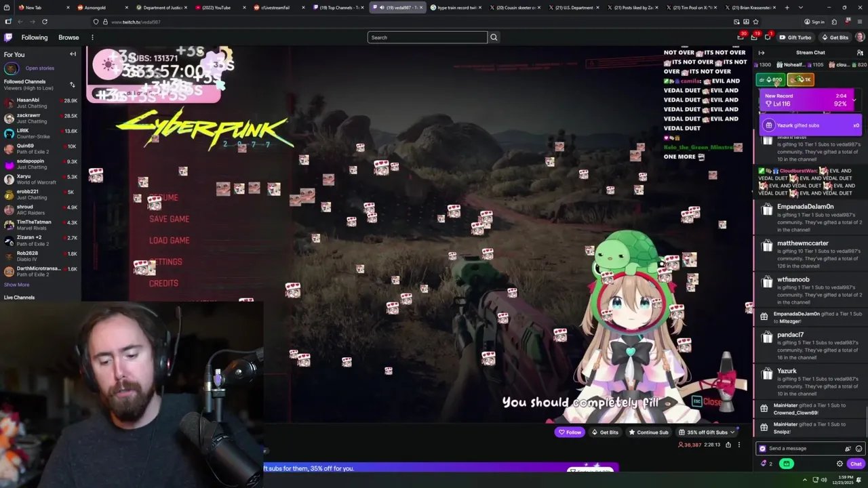Focus the Twitch search box
Image resolution: width=868 pixels, height=488 pixels.
[427, 37]
